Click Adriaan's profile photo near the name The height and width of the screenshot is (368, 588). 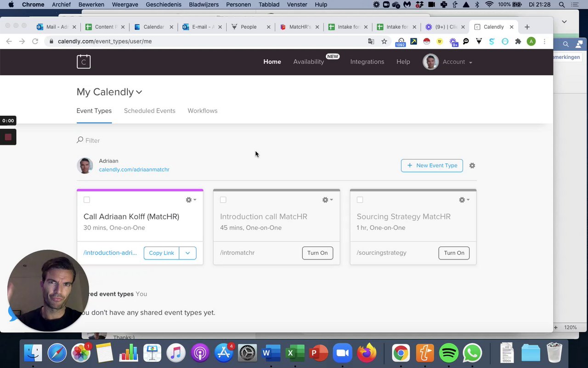pos(85,166)
